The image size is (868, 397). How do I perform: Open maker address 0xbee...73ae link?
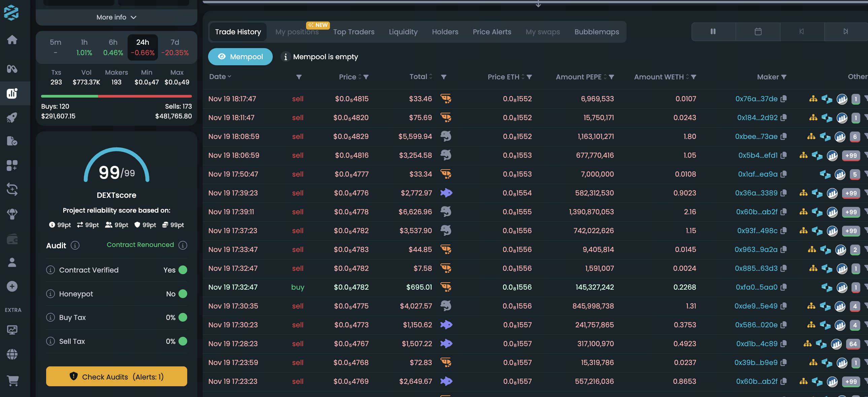pos(756,137)
